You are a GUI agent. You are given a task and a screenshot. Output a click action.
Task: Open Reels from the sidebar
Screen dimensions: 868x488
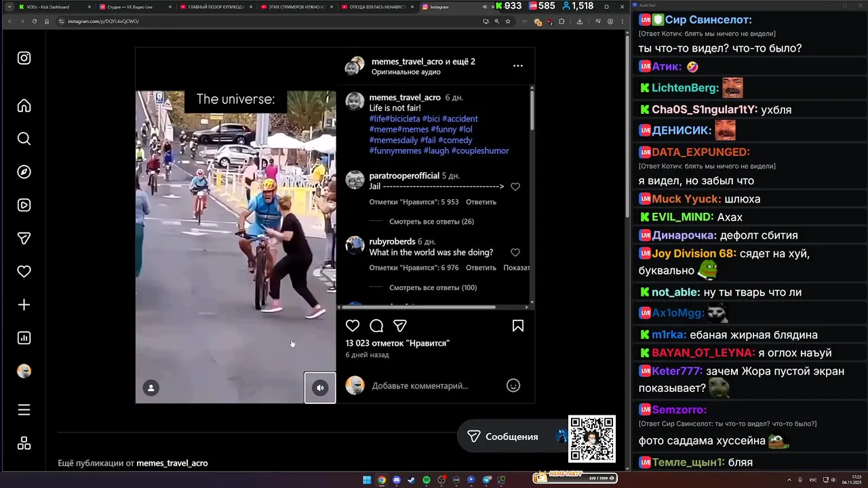pos(24,205)
